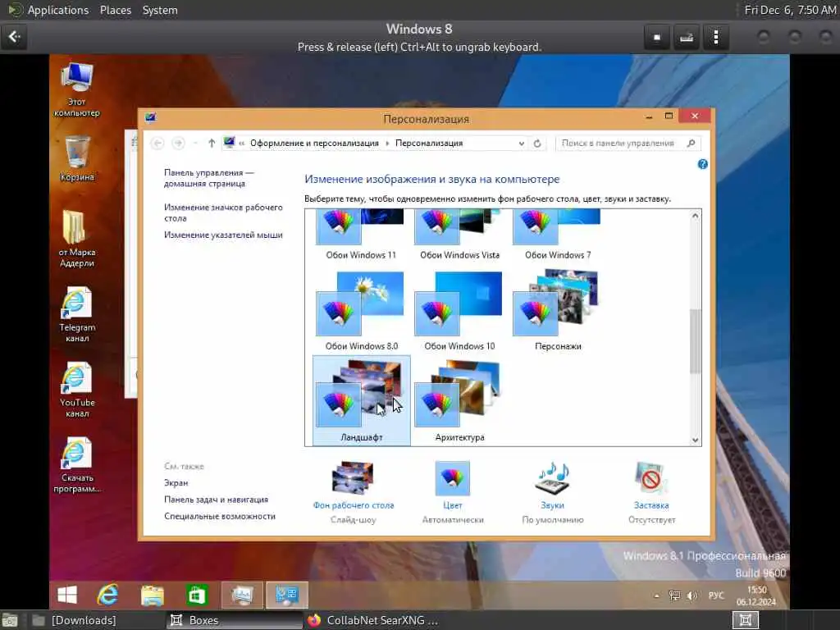Click the Персонализация window title icon
The width and height of the screenshot is (840, 630).
[x=151, y=116]
